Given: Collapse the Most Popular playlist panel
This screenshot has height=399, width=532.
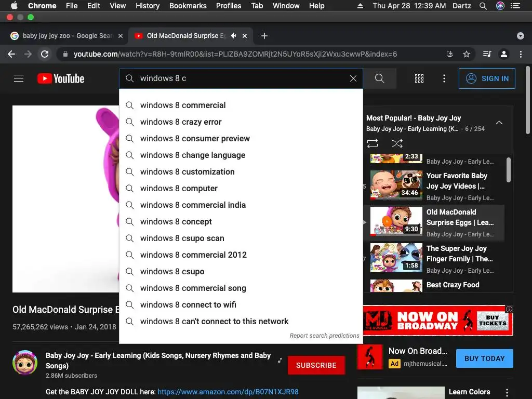Looking at the screenshot, I should click(x=499, y=123).
